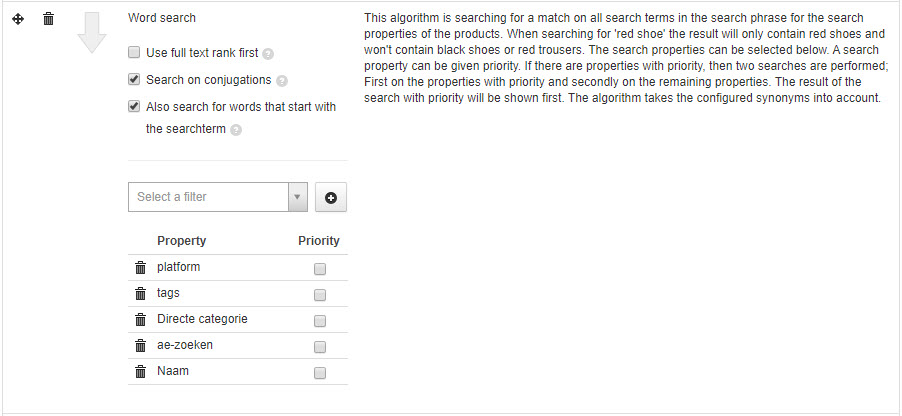
Task: Open the Select a filter dropdown arrow
Action: coord(297,197)
